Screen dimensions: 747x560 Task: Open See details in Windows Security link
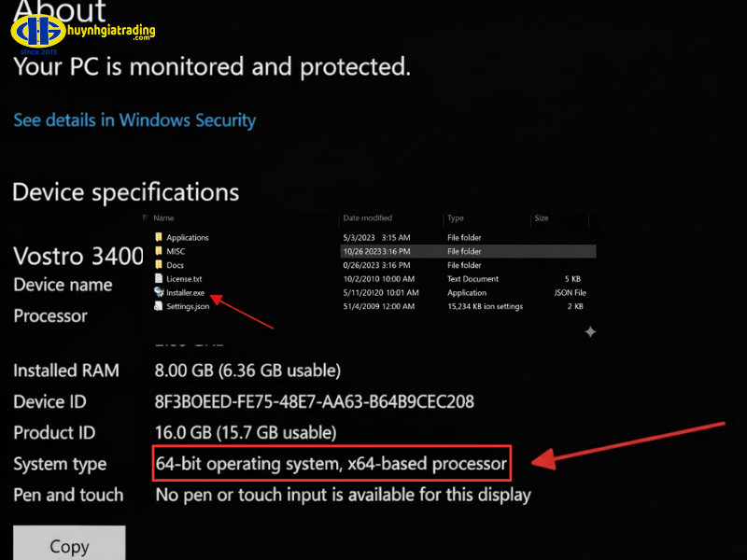[x=134, y=120]
